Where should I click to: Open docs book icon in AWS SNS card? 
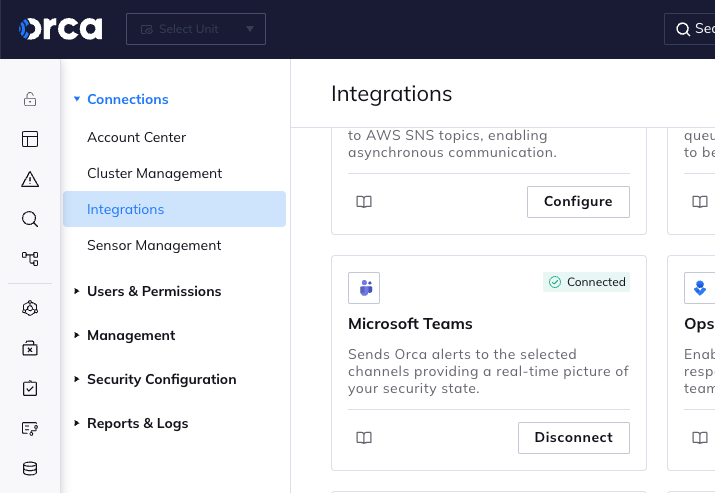point(364,202)
